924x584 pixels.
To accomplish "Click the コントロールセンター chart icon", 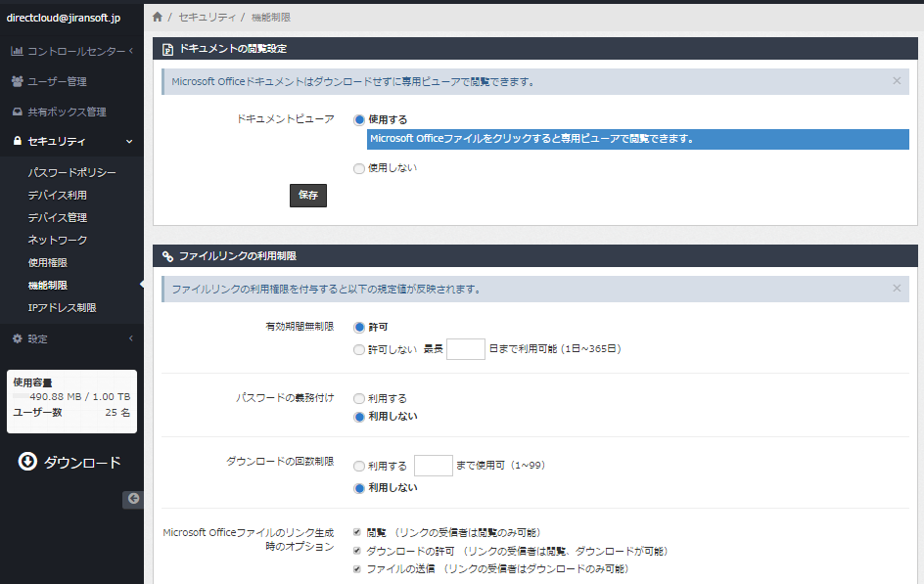I will coord(17,51).
